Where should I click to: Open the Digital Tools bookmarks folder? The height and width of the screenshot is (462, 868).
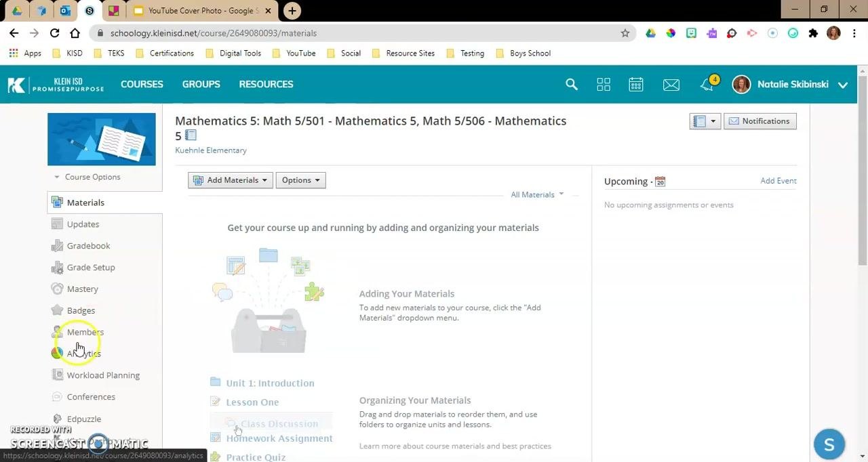(x=233, y=53)
